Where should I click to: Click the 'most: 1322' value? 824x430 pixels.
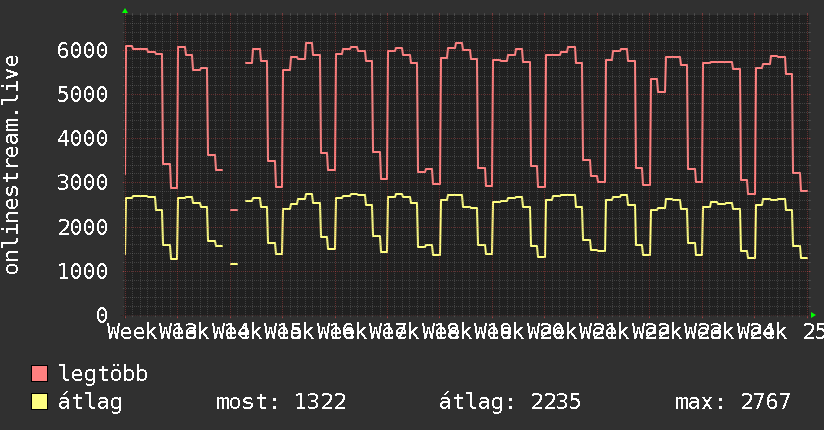(281, 402)
